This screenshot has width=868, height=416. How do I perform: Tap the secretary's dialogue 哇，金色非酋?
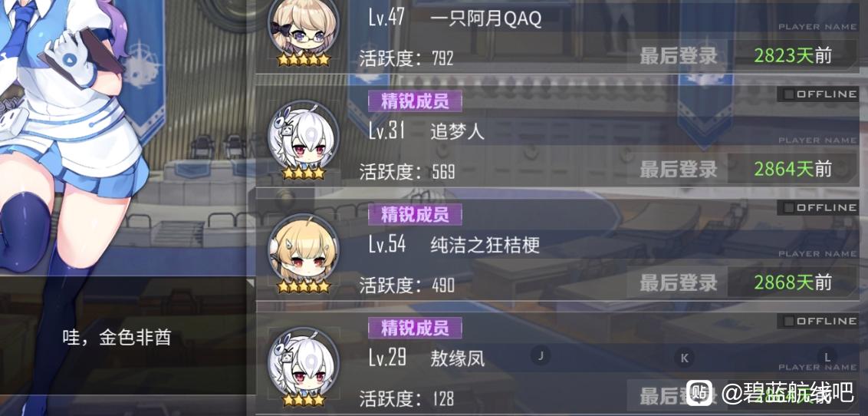(x=117, y=338)
